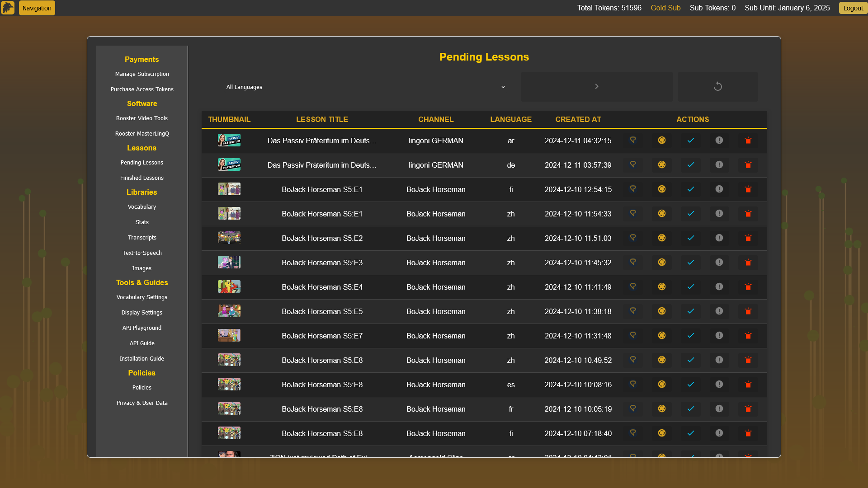Click the checkmark icon for BoJack S5:E3

[x=690, y=263]
